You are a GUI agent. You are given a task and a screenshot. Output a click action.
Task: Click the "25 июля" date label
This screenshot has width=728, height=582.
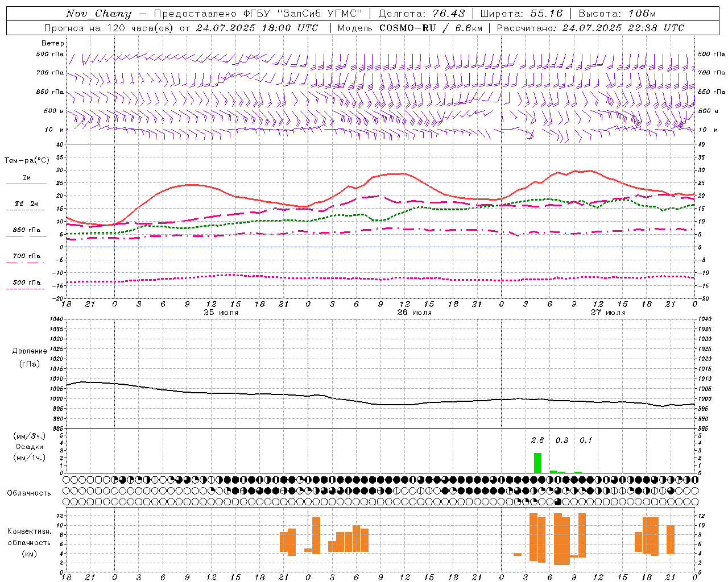click(x=221, y=313)
